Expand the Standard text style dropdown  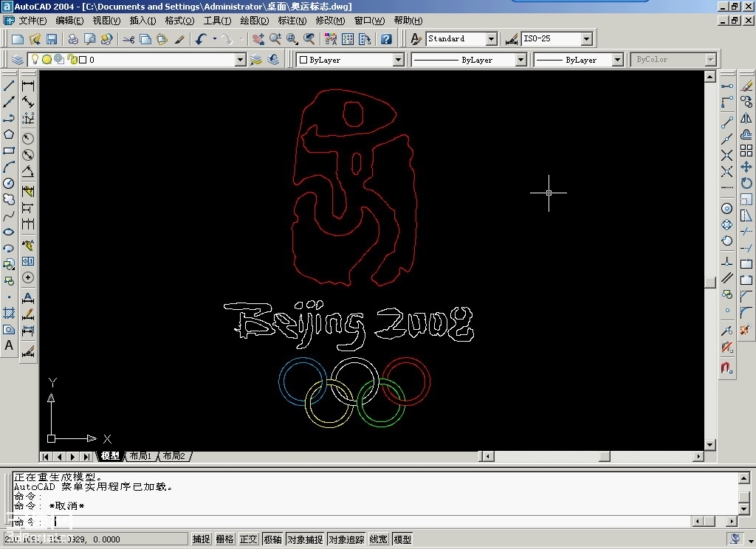point(491,38)
